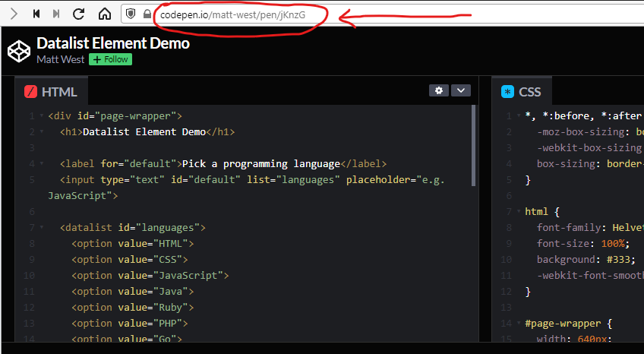Image resolution: width=644 pixels, height=354 pixels.
Task: Click the browser forward arrow
Action: coord(14,14)
